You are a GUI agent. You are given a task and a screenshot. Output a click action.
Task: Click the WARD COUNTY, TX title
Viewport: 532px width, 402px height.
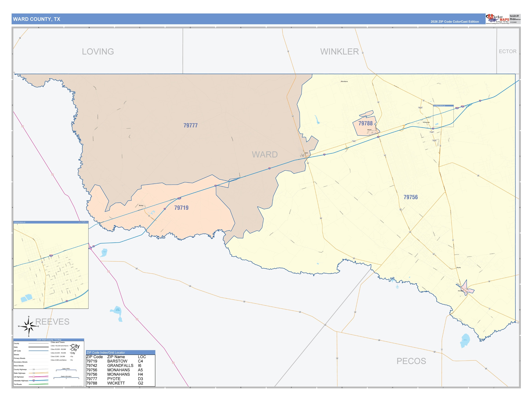[x=37, y=19]
